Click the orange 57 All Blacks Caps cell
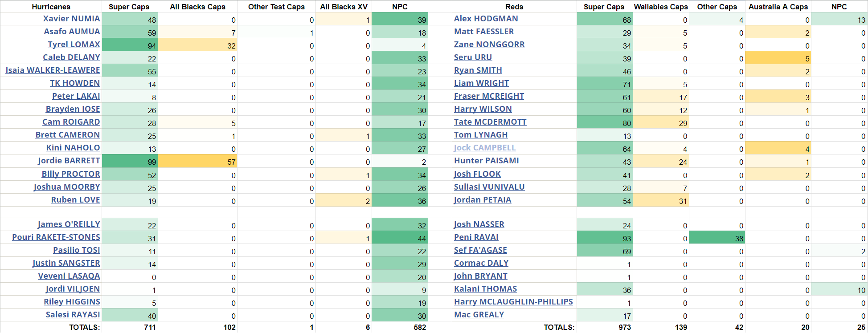Viewport: 868px width, 333px height. pos(197,162)
